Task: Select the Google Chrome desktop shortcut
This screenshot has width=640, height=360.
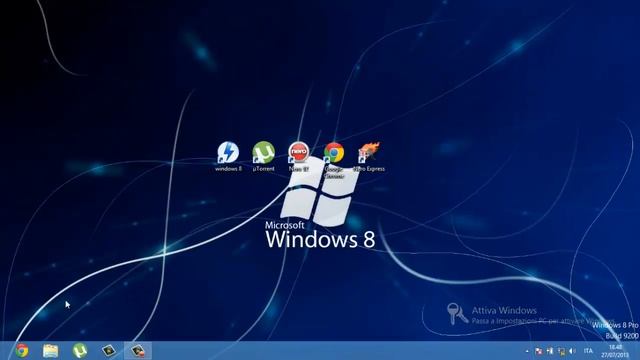Action: [334, 160]
